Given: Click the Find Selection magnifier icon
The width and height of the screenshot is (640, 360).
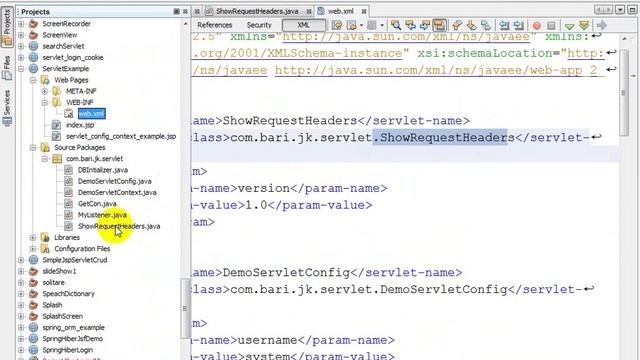Looking at the screenshot, I should pyautogui.click(x=396, y=25).
